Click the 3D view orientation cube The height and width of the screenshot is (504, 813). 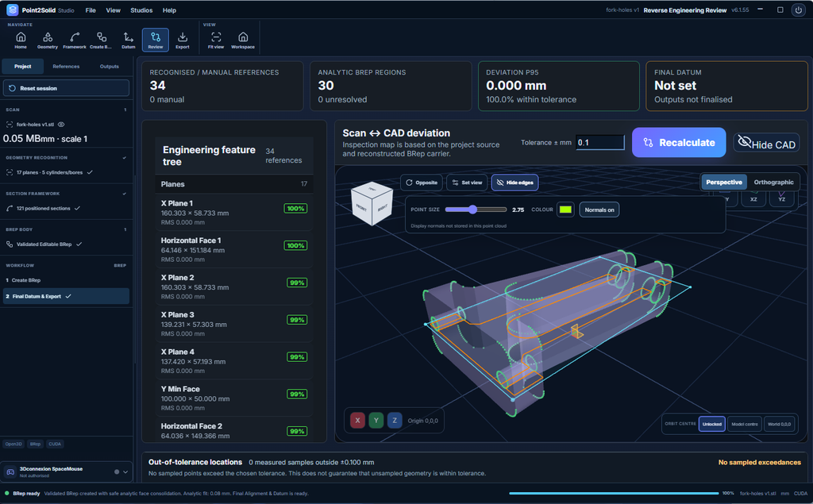[372, 203]
